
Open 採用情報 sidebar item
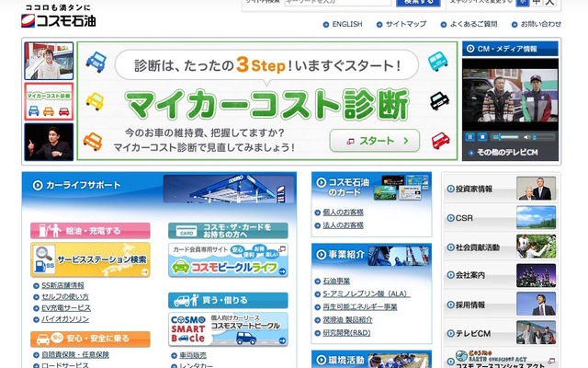(501, 305)
